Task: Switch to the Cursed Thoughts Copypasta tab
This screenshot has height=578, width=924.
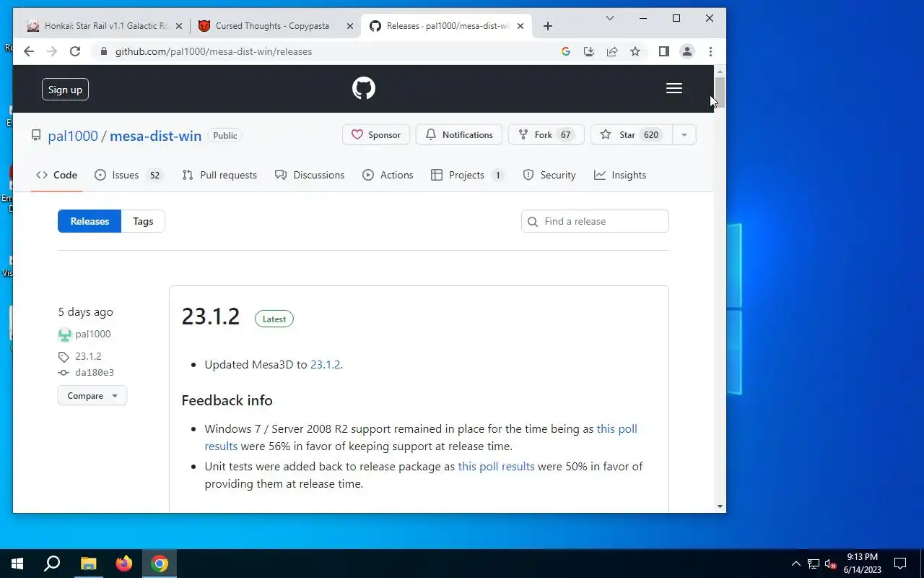Action: 276,26
